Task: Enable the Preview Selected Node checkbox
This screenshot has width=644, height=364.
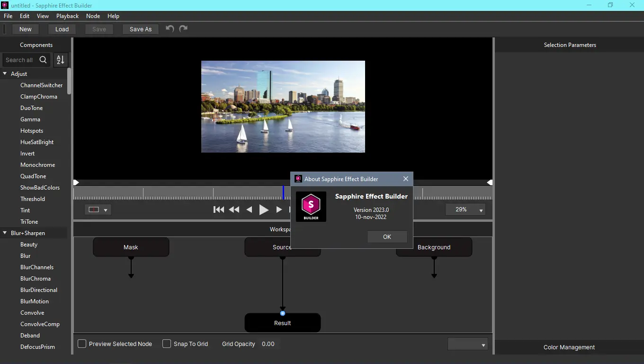Action: tap(82, 344)
